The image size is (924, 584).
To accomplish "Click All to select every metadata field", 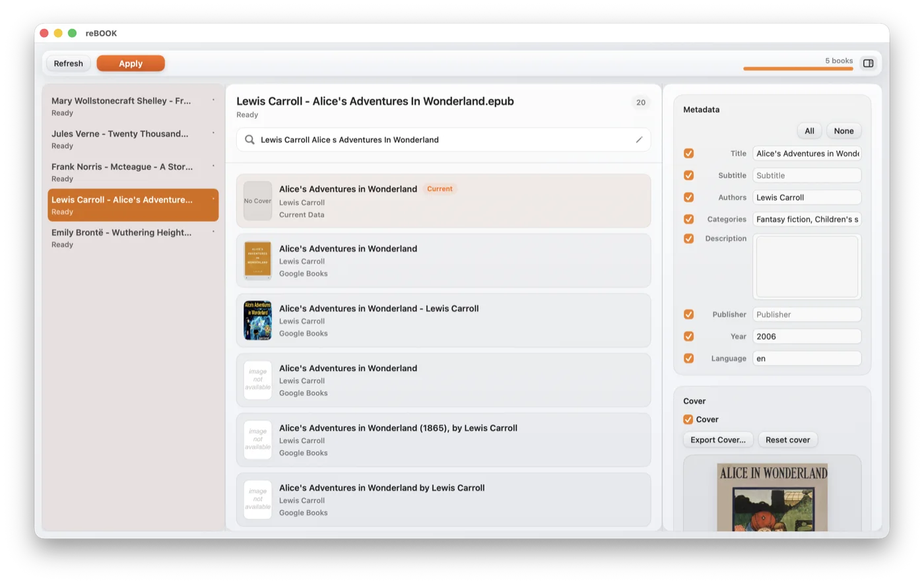I will tap(809, 131).
